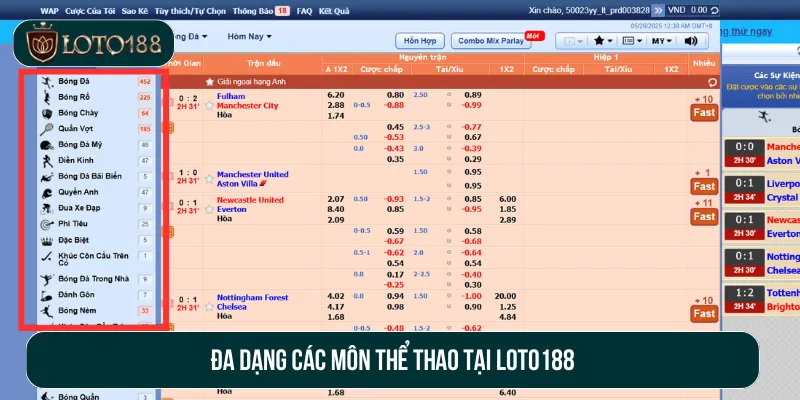
Task: Choose the Điền Kinh runner icon
Action: 47,161
